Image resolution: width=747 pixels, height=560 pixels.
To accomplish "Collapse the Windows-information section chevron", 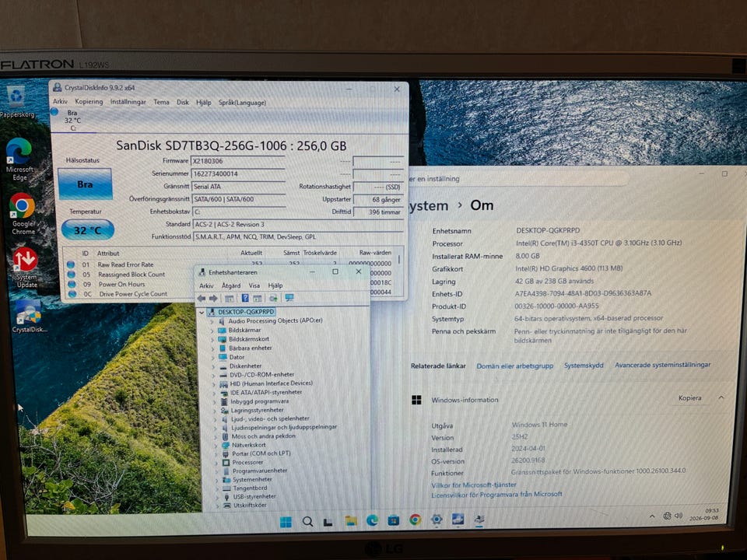I will coord(721,397).
